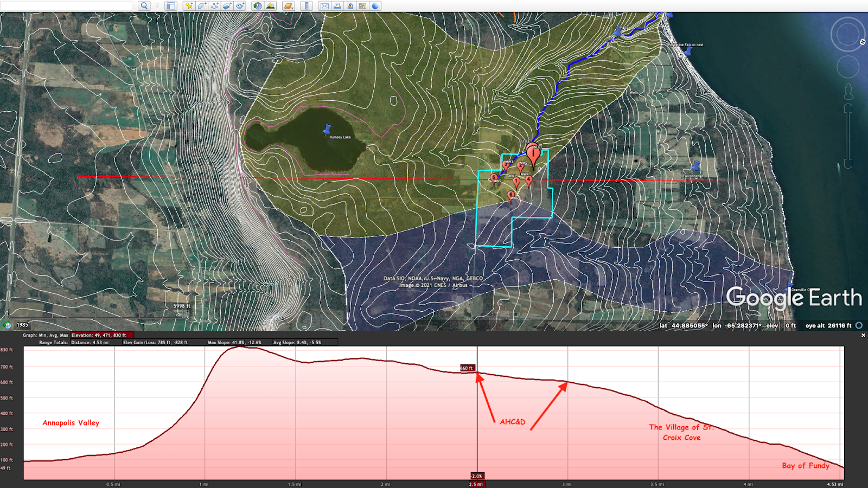868x488 pixels.
Task: Click the save image icon
Action: pyautogui.click(x=350, y=6)
